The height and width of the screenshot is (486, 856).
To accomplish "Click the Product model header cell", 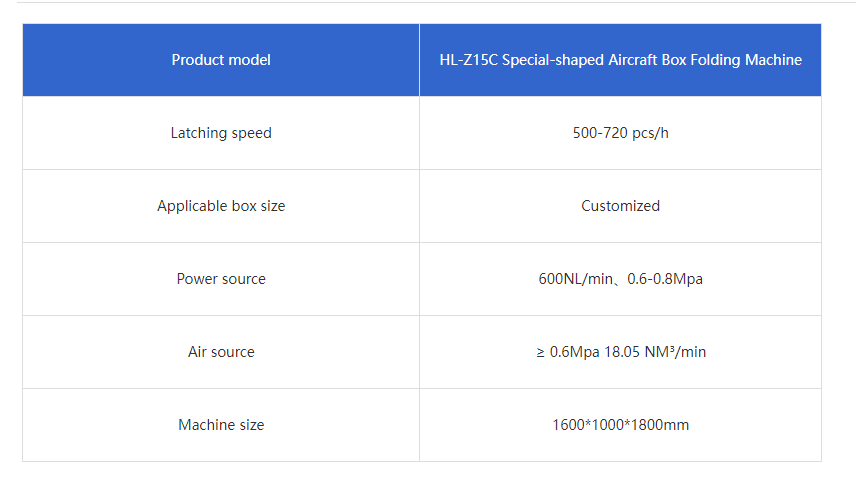I will [x=221, y=60].
